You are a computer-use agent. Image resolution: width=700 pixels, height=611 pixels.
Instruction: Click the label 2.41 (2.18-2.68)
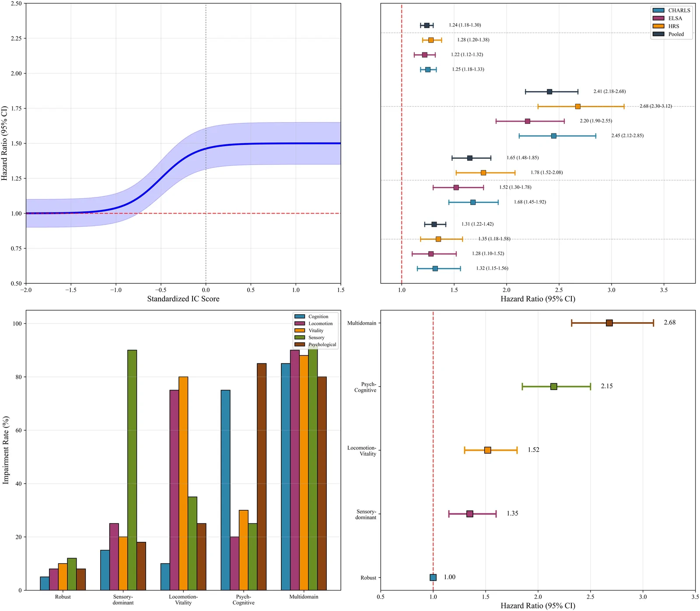pos(609,91)
